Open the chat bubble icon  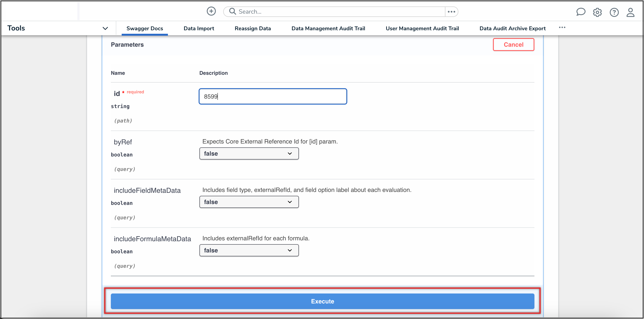tap(580, 12)
